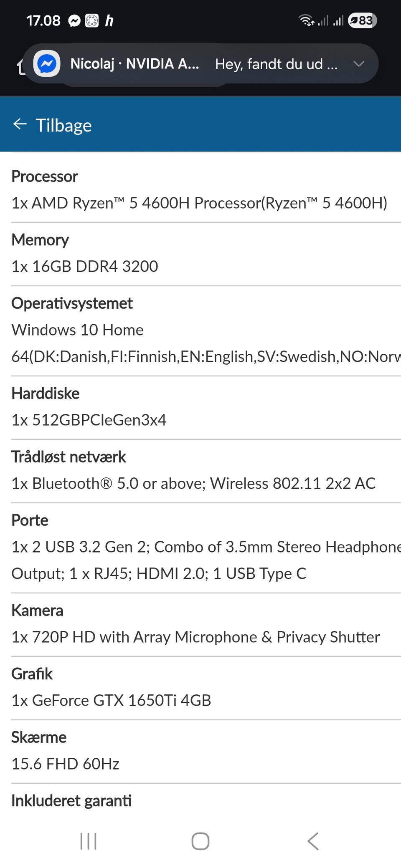Click the back arrow beside Tilbage
This screenshot has height=868, width=401.
[20, 124]
